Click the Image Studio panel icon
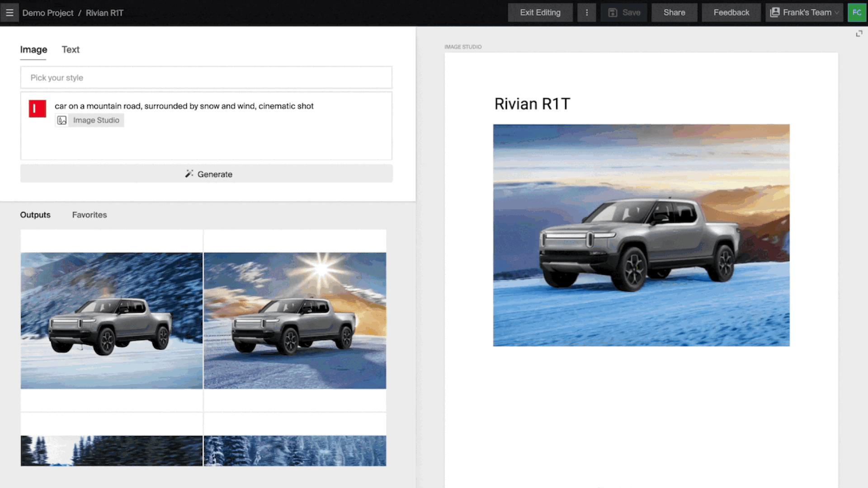This screenshot has height=488, width=868. (61, 120)
